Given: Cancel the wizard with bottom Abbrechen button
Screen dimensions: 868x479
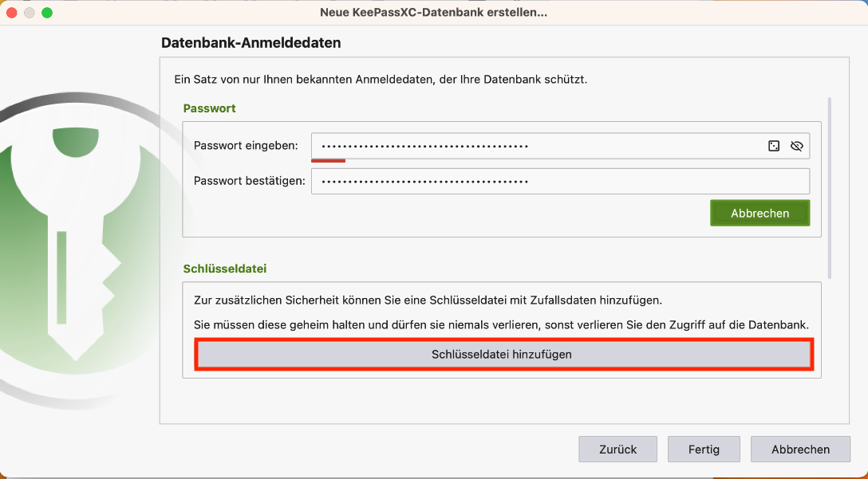Looking at the screenshot, I should click(799, 450).
